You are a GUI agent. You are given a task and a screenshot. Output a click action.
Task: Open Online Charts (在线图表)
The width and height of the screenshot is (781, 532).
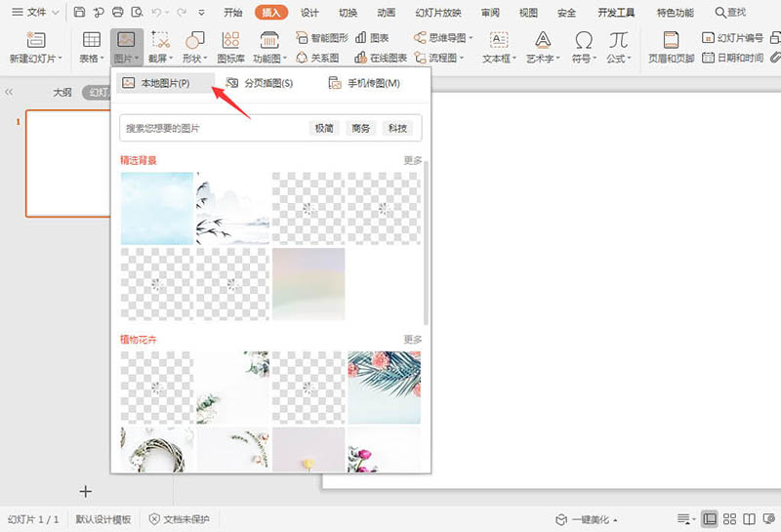381,58
